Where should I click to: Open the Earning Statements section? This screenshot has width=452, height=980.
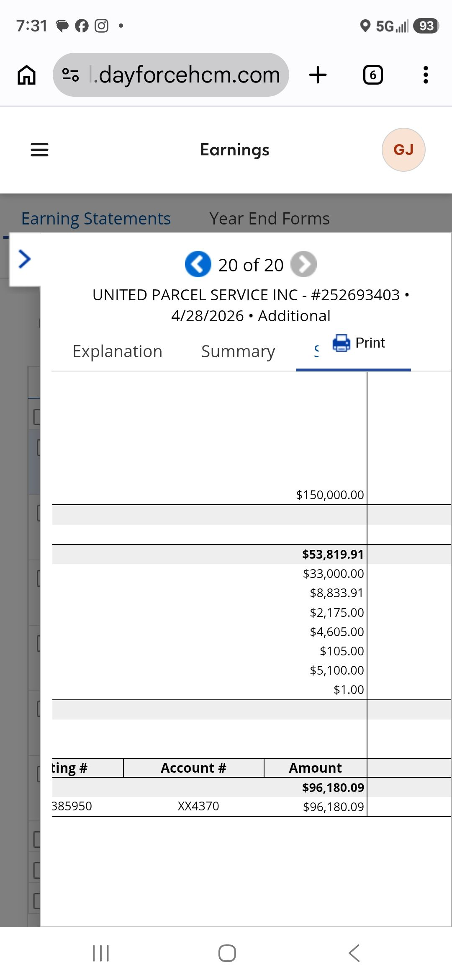click(x=96, y=219)
